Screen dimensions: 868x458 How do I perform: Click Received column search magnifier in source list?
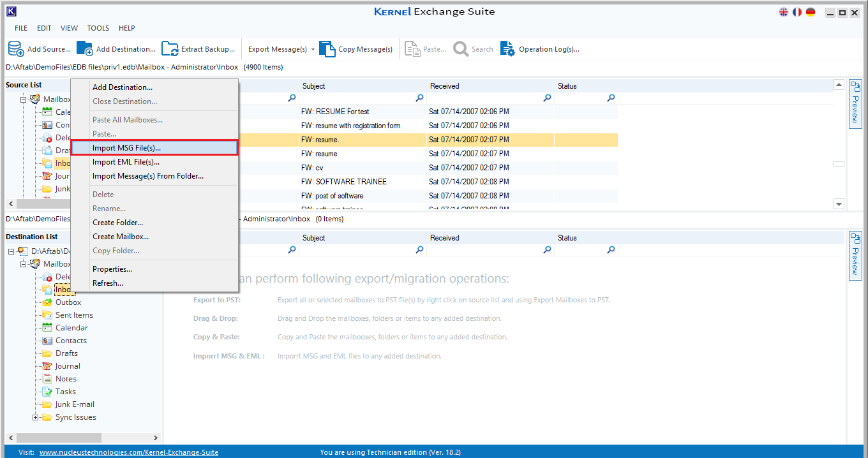pos(547,98)
